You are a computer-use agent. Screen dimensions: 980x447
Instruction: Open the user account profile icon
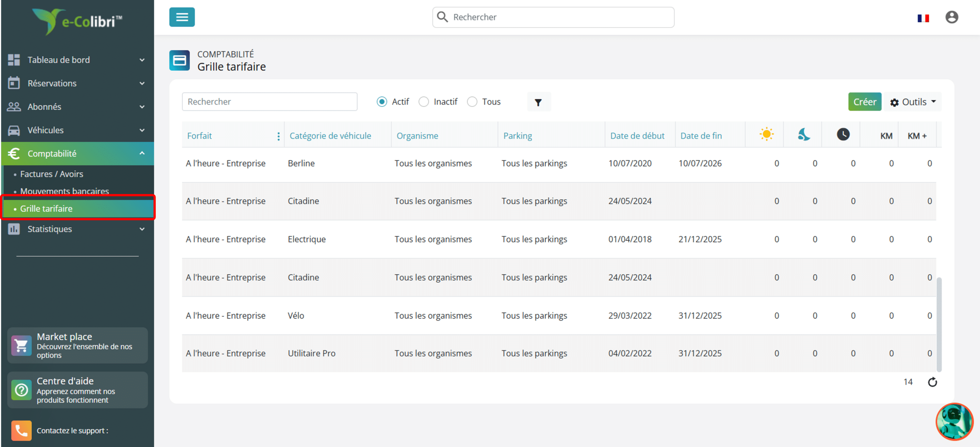951,17
